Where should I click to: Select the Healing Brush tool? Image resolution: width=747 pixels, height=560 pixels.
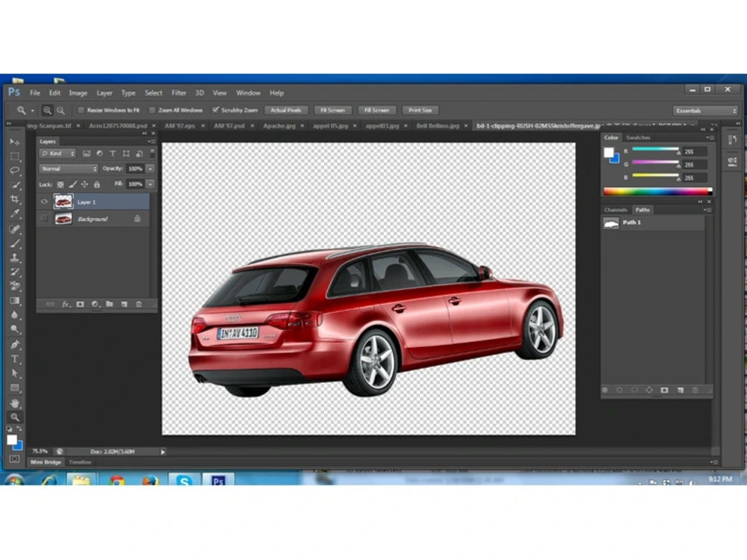click(15, 229)
